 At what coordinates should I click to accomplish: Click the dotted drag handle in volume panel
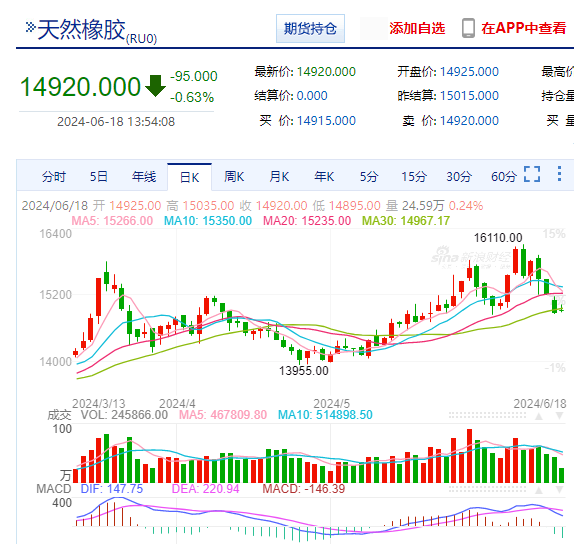click(x=487, y=416)
